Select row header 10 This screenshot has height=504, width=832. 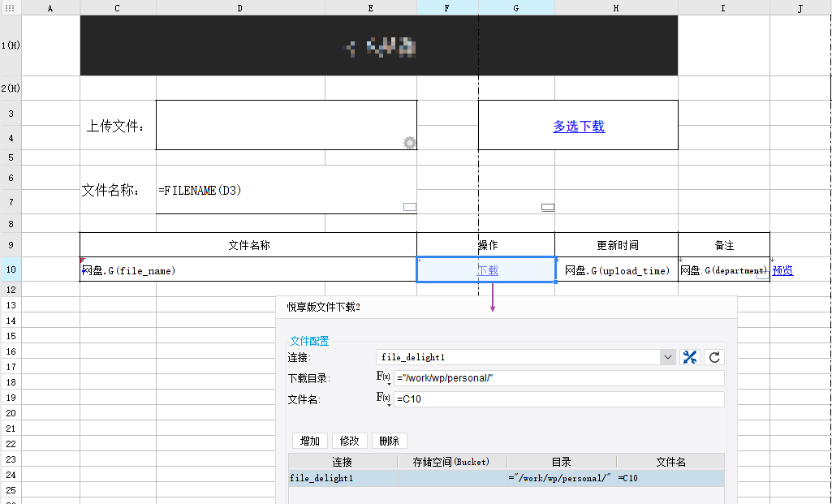point(11,269)
